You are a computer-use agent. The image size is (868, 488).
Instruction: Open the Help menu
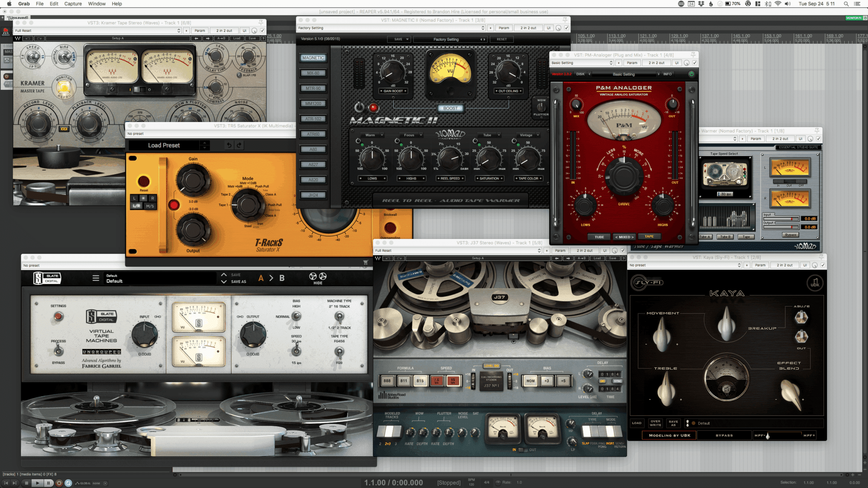[117, 4]
